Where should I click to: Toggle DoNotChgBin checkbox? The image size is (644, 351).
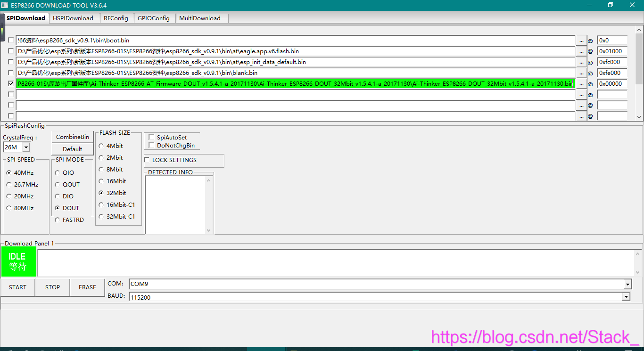pyautogui.click(x=151, y=146)
